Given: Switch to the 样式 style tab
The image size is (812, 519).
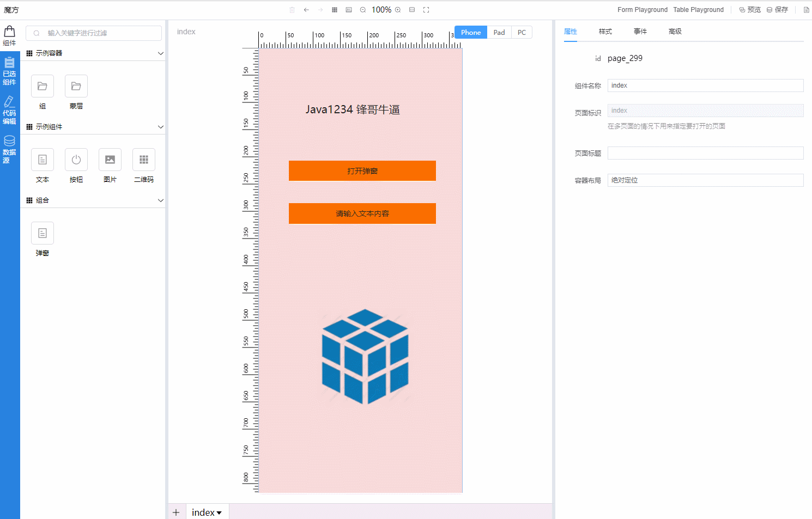Looking at the screenshot, I should [605, 32].
